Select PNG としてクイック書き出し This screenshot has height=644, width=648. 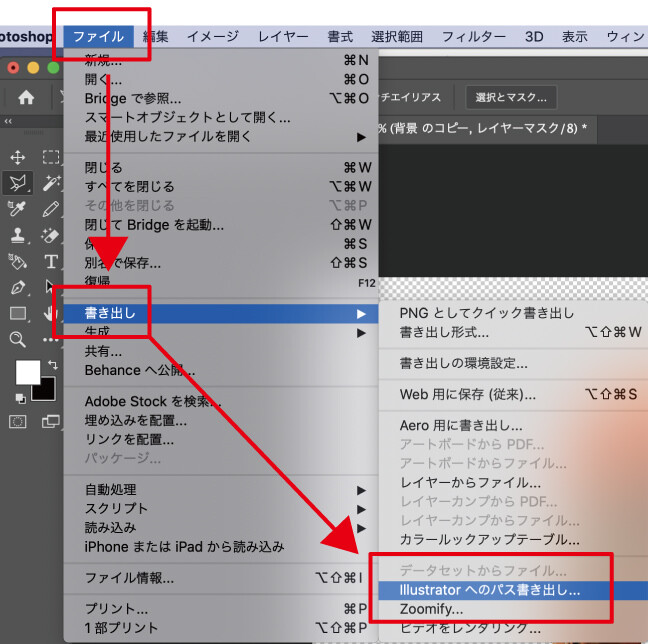[x=487, y=313]
